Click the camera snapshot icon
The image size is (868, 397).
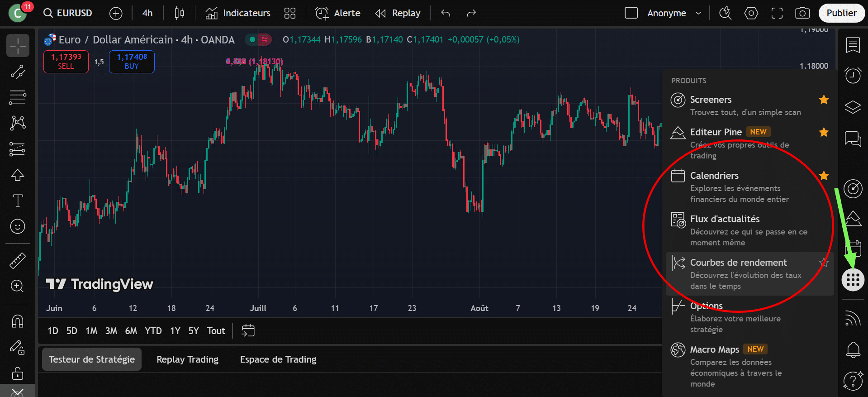click(802, 13)
